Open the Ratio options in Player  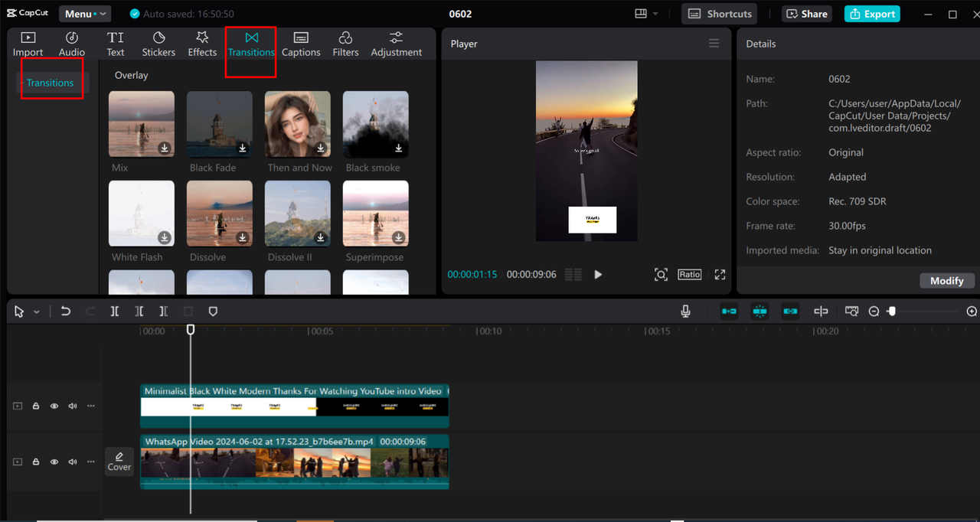pyautogui.click(x=689, y=274)
